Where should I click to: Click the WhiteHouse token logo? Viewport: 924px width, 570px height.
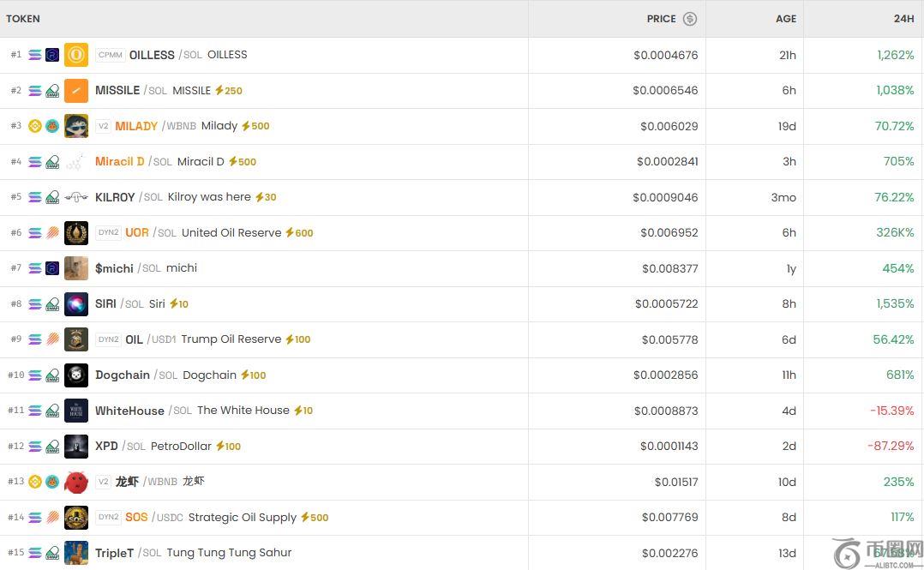tap(76, 411)
